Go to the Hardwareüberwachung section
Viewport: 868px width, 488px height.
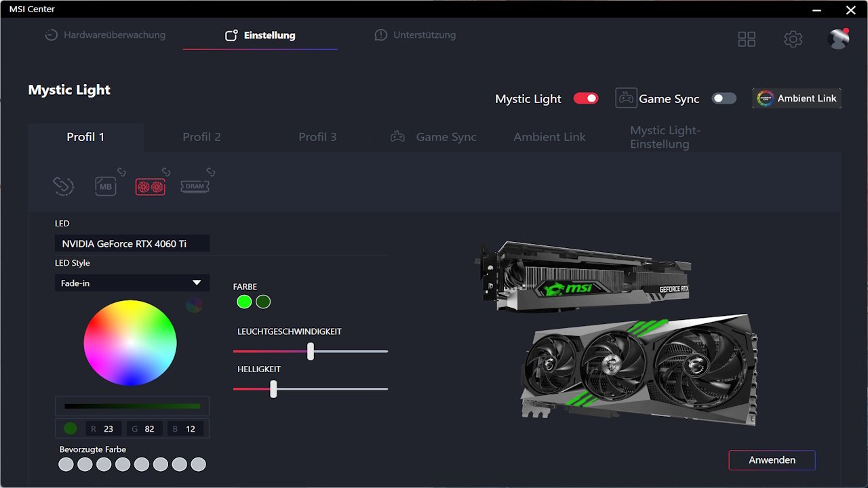[x=105, y=35]
